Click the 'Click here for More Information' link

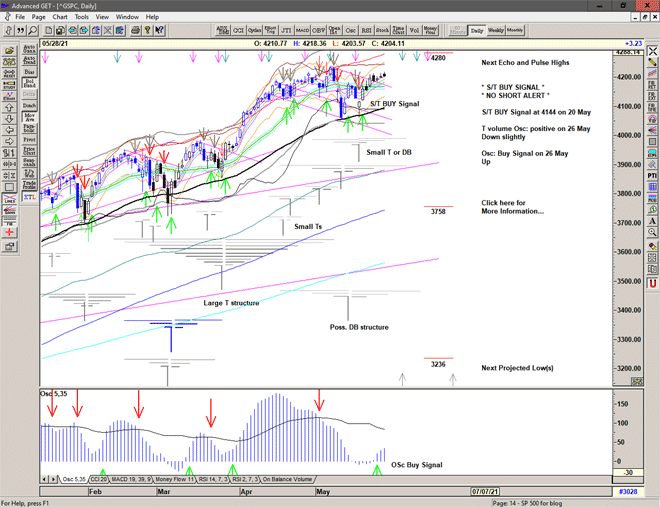[x=514, y=207]
